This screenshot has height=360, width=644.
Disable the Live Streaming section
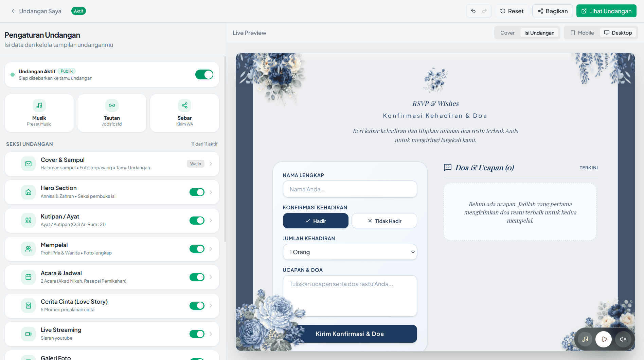(197, 334)
